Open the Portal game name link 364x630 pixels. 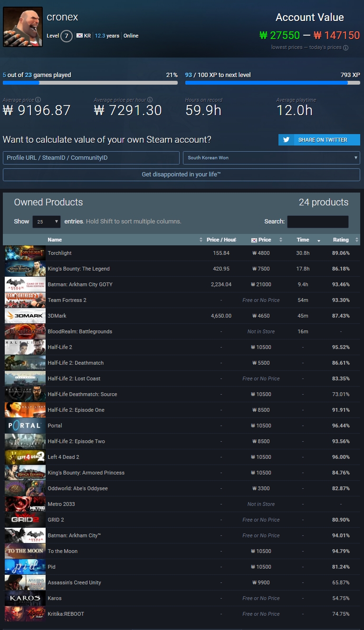pos(55,426)
